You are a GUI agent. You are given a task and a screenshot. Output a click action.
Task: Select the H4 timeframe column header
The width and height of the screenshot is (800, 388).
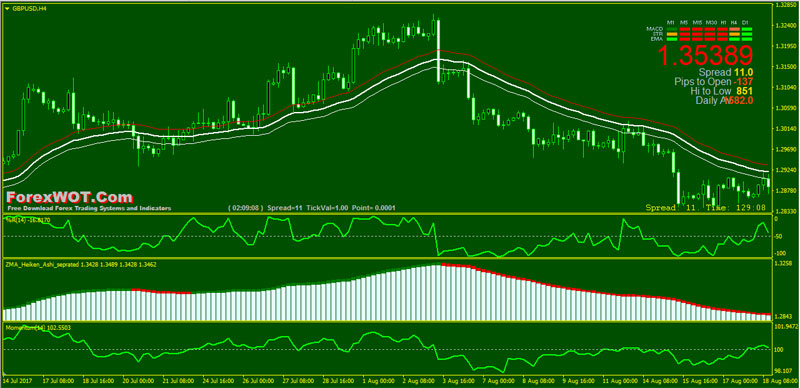click(735, 22)
